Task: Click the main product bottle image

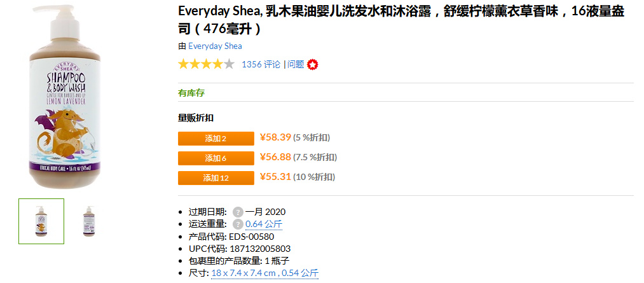Action: (x=65, y=97)
